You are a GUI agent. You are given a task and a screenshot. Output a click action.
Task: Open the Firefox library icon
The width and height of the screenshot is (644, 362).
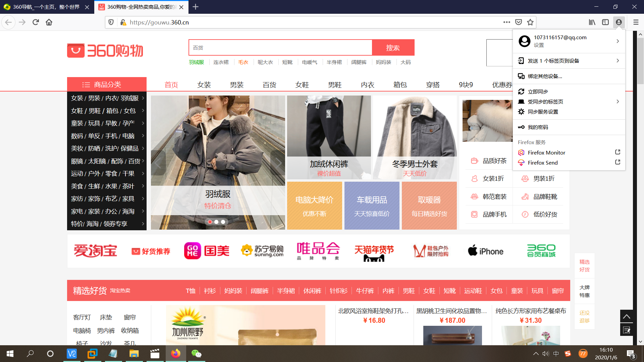pyautogui.click(x=592, y=22)
